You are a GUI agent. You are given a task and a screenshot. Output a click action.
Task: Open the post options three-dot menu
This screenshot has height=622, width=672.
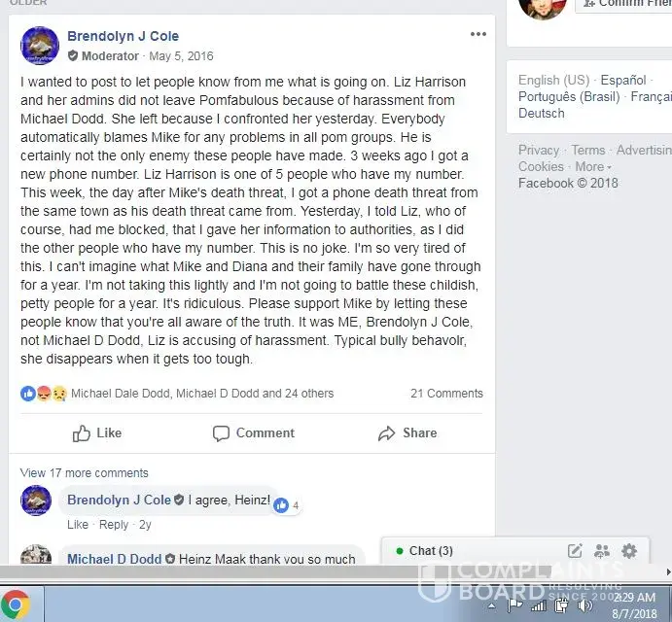click(477, 34)
